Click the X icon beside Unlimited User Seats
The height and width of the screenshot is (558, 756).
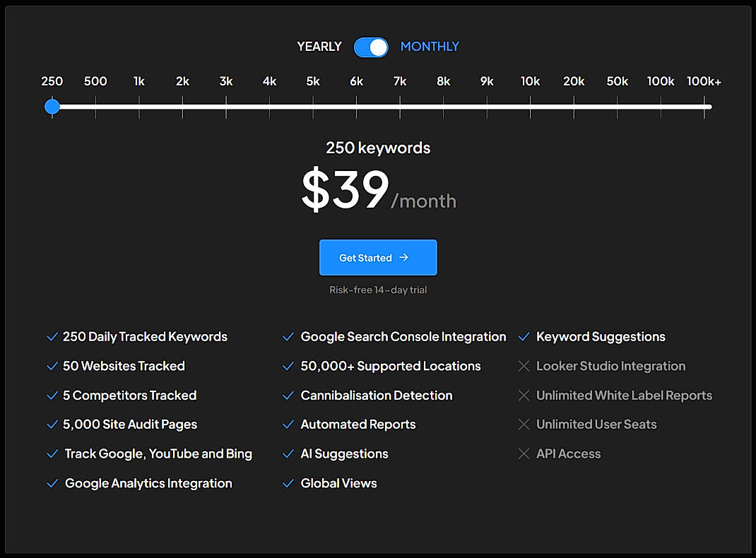524,425
